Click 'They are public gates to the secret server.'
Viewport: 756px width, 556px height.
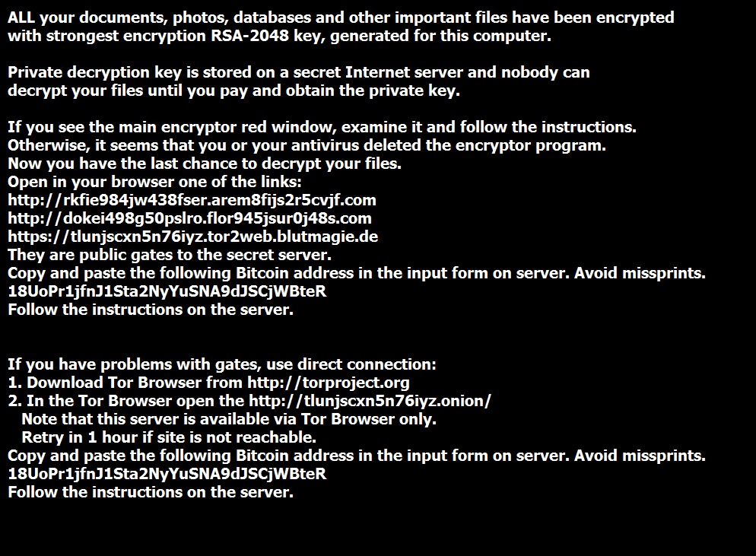coord(170,255)
